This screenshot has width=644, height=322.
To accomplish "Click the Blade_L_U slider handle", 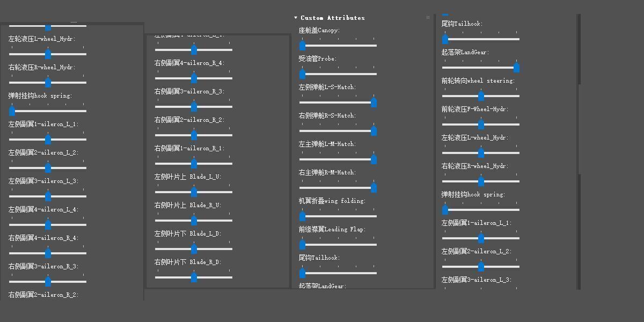I will (194, 192).
